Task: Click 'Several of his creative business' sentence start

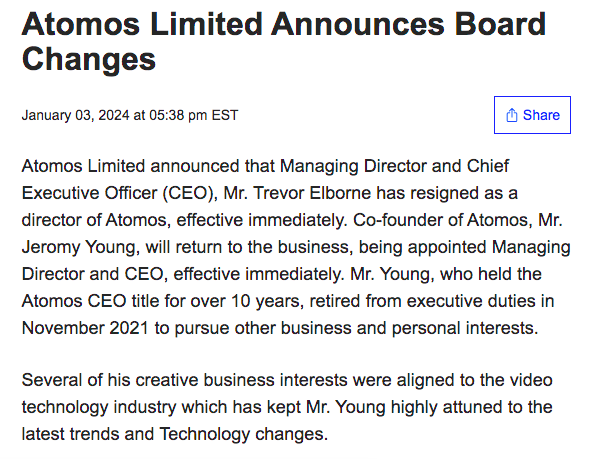Action: [148, 380]
